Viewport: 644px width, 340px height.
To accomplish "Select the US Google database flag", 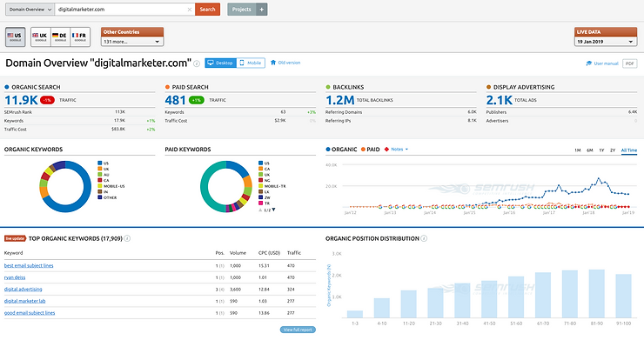I will [x=15, y=37].
